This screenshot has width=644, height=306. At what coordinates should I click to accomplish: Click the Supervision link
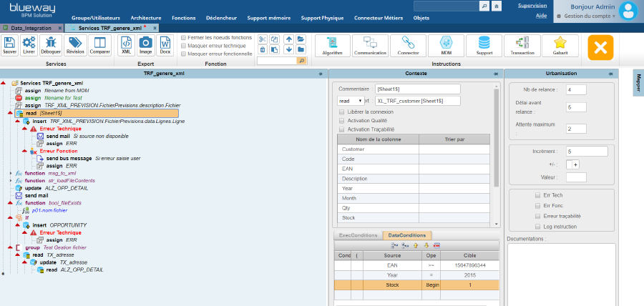[532, 5]
